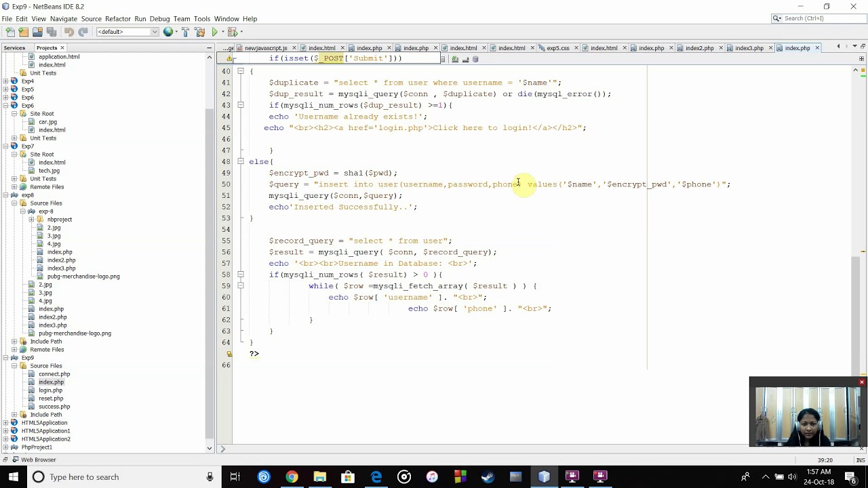Select login.php under Exp9

(50, 390)
